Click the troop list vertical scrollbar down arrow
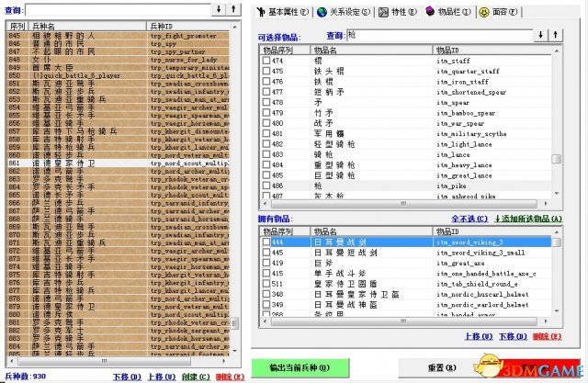 235,351
